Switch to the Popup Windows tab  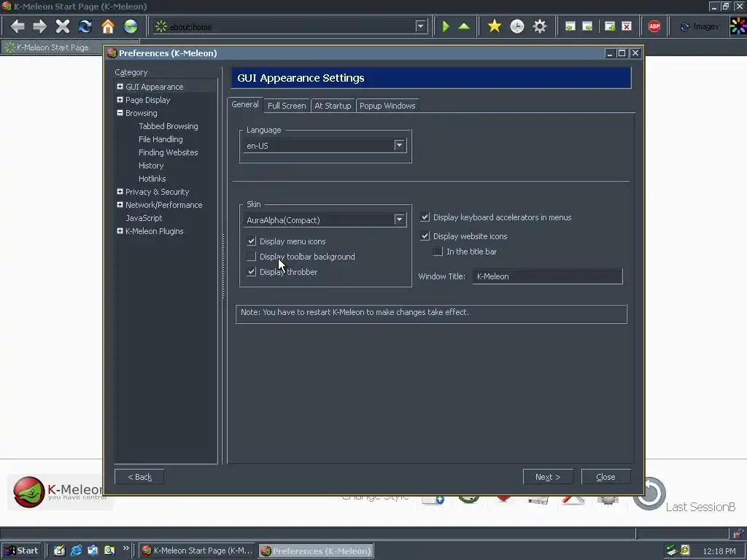tap(387, 106)
